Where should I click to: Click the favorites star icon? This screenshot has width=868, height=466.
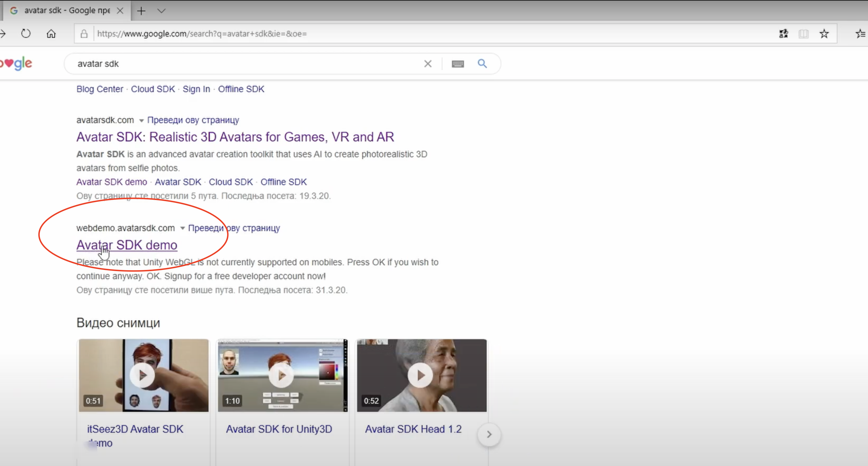tap(824, 34)
